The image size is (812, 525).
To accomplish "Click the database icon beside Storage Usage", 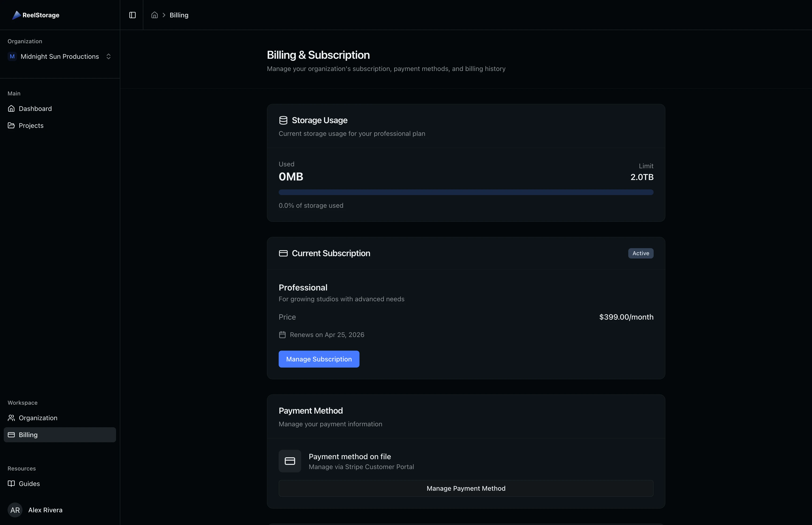I will tap(283, 120).
